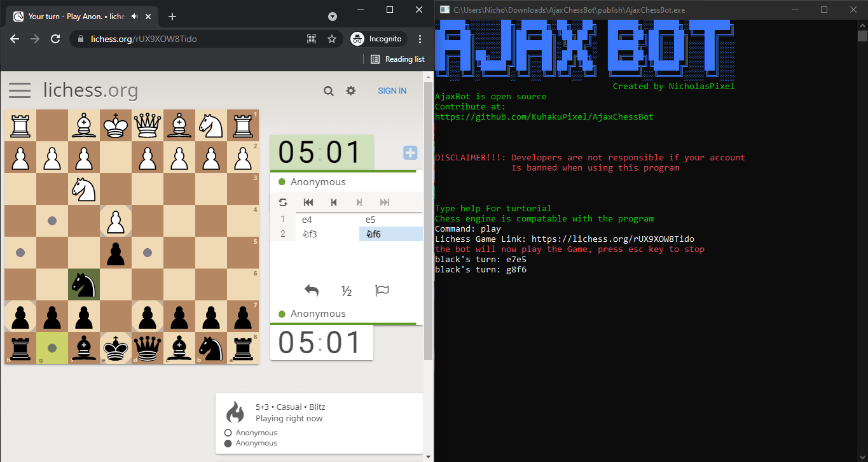
Task: Mute the tab via audio speaker icon
Action: click(x=135, y=17)
